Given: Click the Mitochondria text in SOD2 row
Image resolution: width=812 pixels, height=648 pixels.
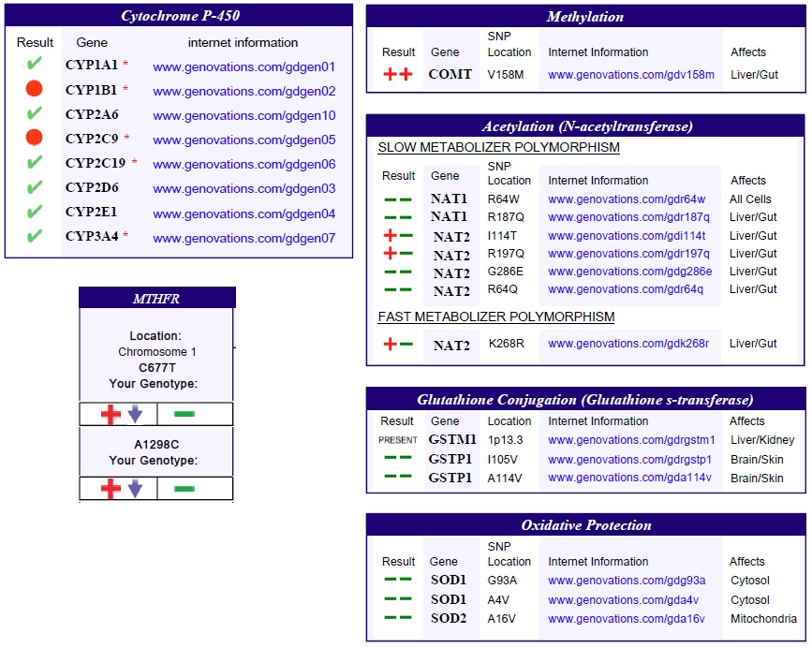Looking at the screenshot, I should pos(763,619).
